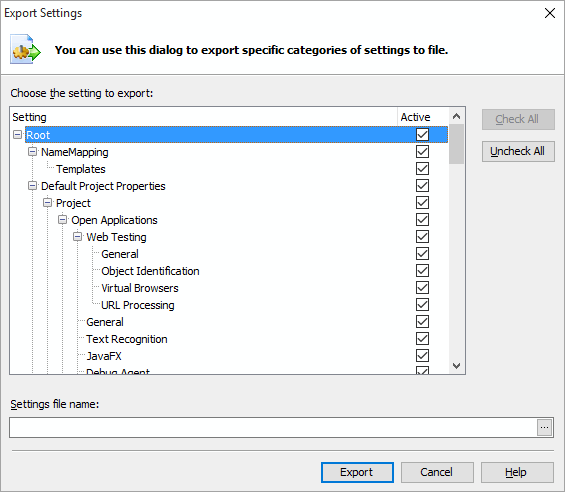Uncheck the JavaFX Active checkbox
This screenshot has height=492, width=565.
click(x=422, y=356)
